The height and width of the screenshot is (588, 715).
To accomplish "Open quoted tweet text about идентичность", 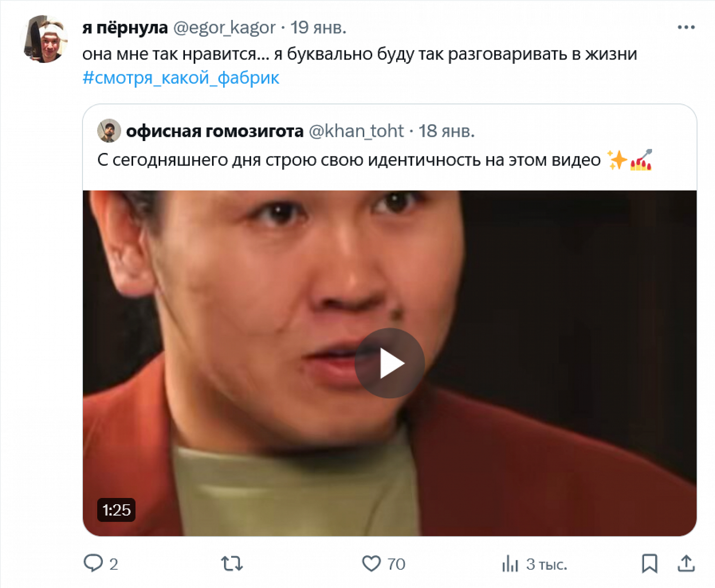I will [x=374, y=160].
